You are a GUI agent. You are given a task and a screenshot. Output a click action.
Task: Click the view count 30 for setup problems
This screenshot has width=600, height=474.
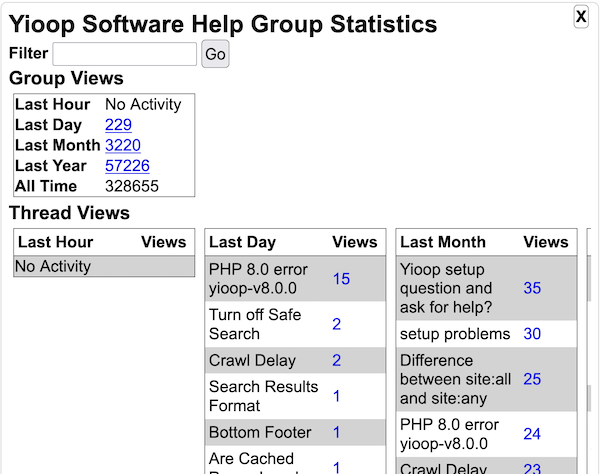click(532, 334)
